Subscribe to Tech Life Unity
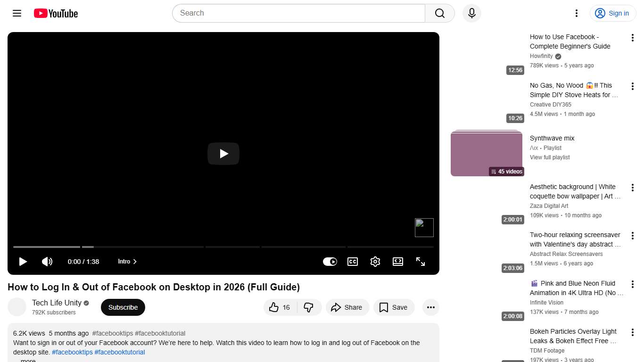Image resolution: width=644 pixels, height=362 pixels. coord(123,307)
